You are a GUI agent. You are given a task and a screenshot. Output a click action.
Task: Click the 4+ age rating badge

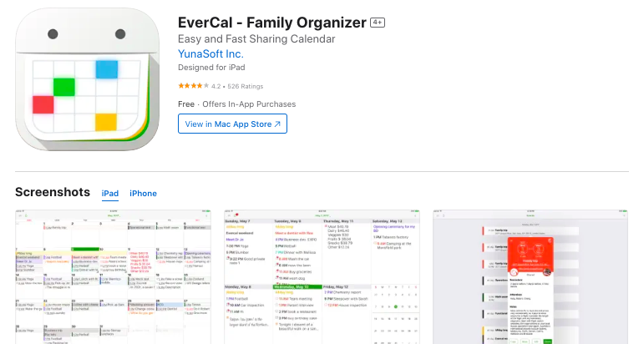click(x=377, y=23)
